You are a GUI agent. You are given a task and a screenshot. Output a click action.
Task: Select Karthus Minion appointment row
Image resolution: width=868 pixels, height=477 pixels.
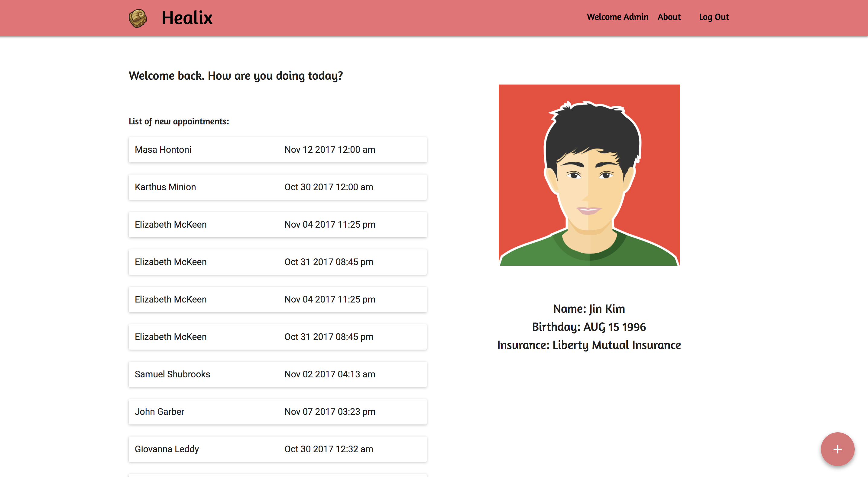click(x=277, y=187)
